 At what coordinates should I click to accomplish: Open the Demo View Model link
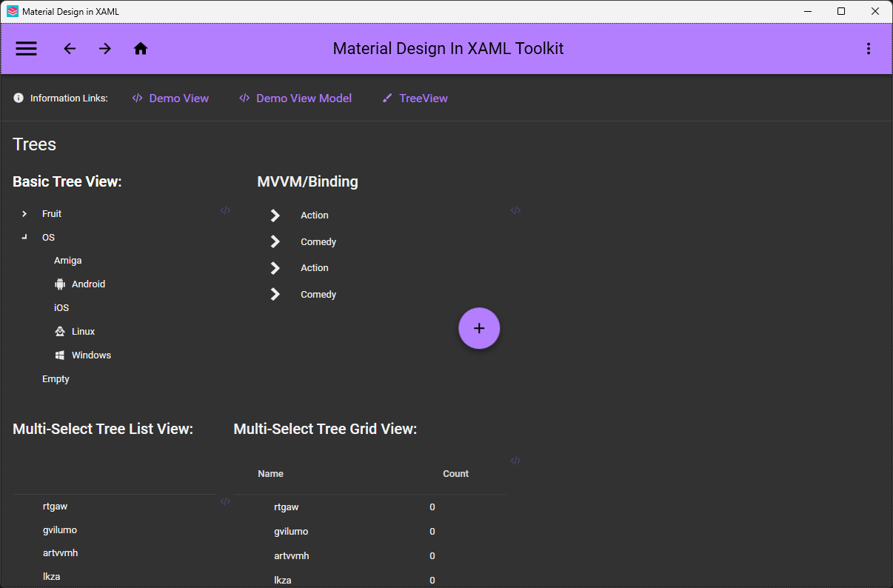pos(295,98)
